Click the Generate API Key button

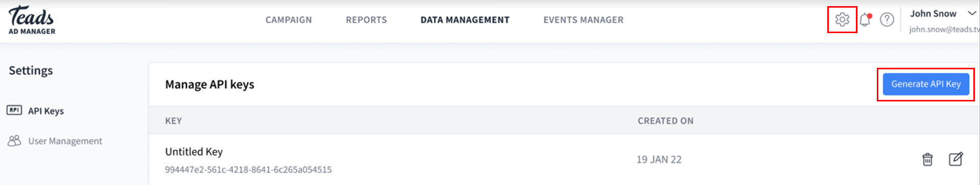point(926,84)
